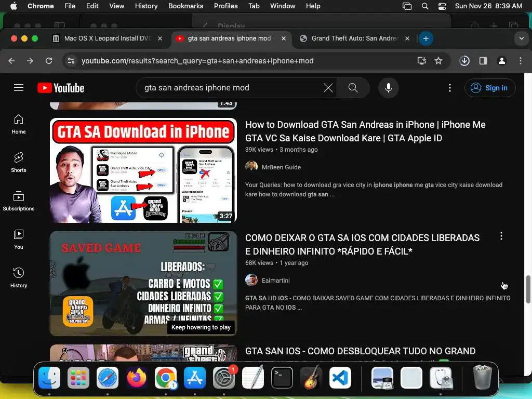Open the three-dot menu for COMO DEIXAR video
Viewport: 532px width, 399px height.
tap(501, 236)
